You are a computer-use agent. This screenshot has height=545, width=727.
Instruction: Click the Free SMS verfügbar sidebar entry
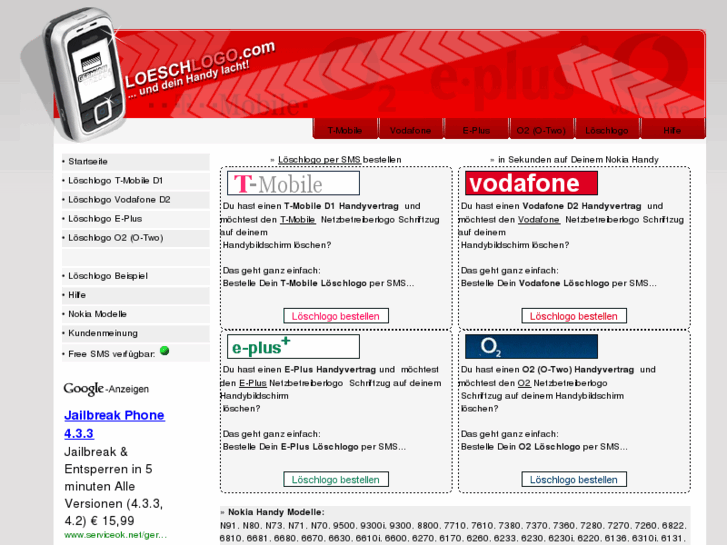[x=135, y=353]
